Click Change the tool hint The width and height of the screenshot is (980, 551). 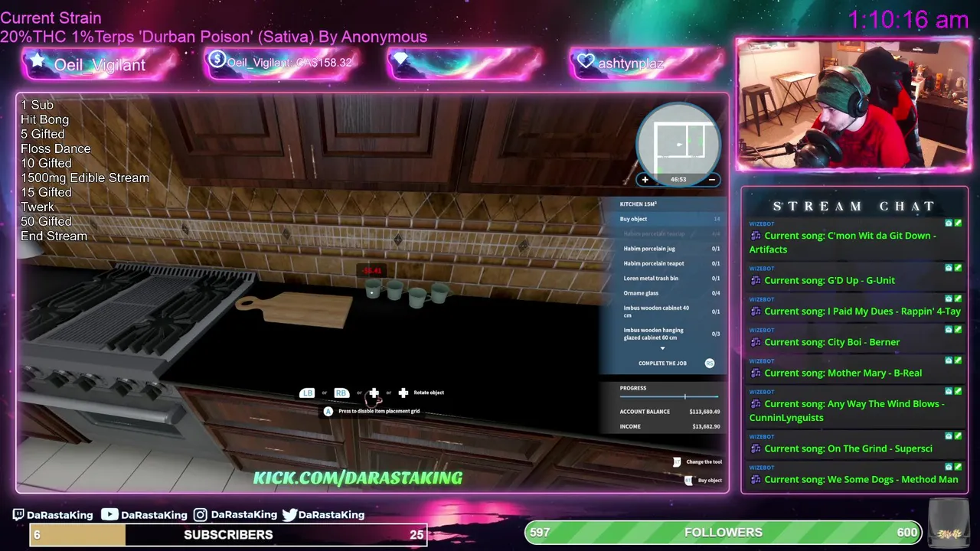704,462
